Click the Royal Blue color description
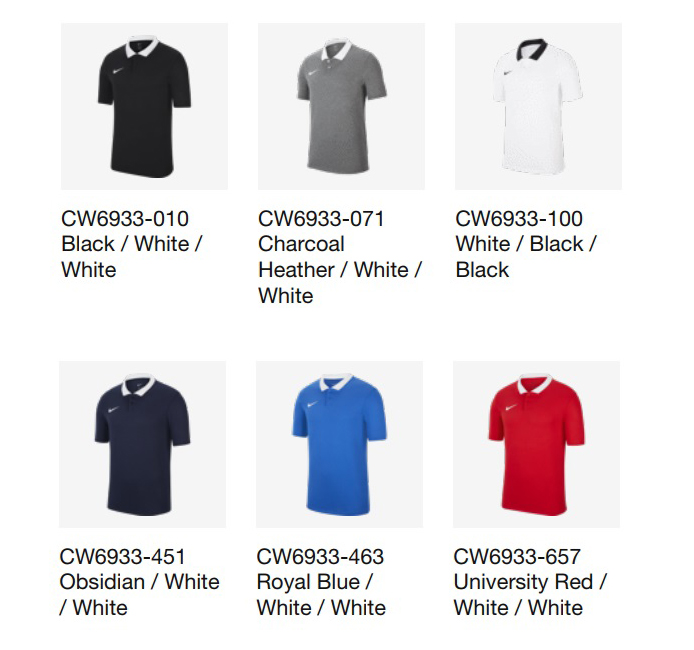This screenshot has width=694, height=650. pyautogui.click(x=321, y=595)
